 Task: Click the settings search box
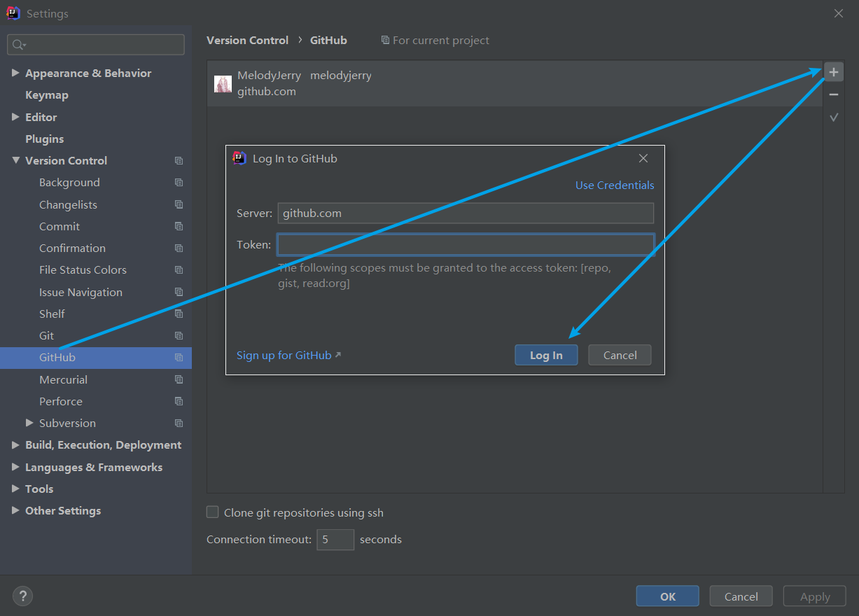point(96,45)
